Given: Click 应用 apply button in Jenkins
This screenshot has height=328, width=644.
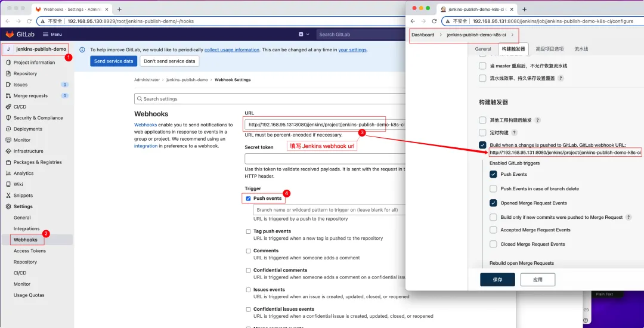Looking at the screenshot, I should click(538, 280).
